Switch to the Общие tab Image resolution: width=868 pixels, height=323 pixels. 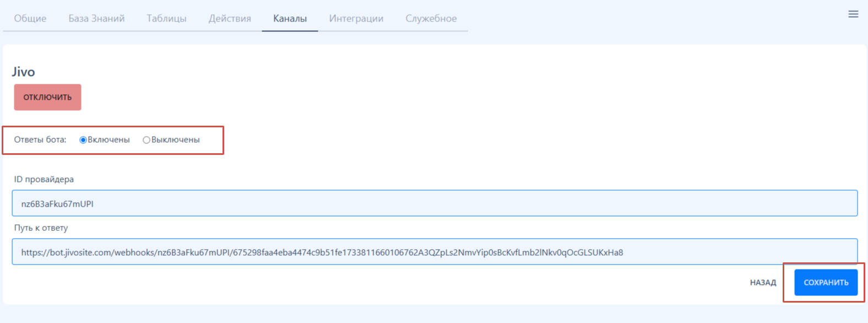coord(30,18)
